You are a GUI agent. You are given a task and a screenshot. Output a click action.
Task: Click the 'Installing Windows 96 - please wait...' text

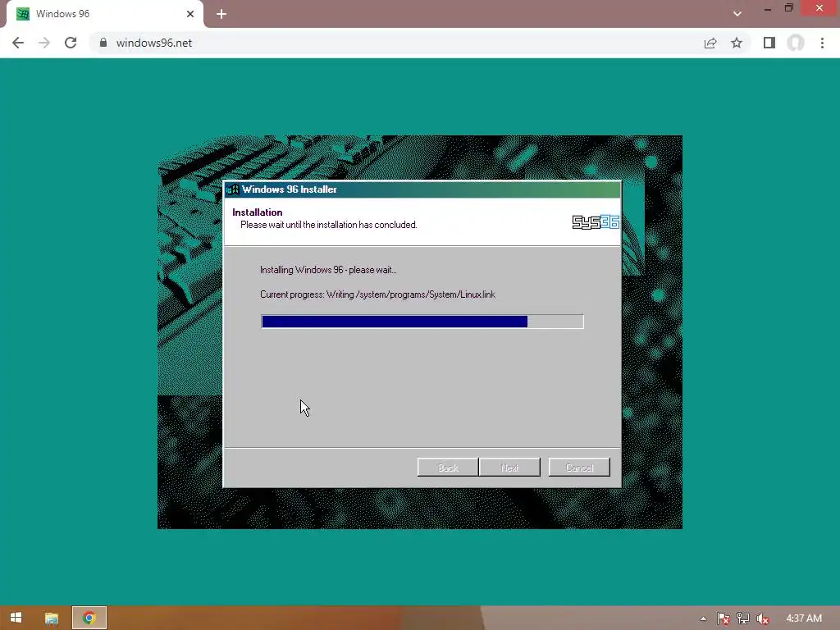(328, 270)
